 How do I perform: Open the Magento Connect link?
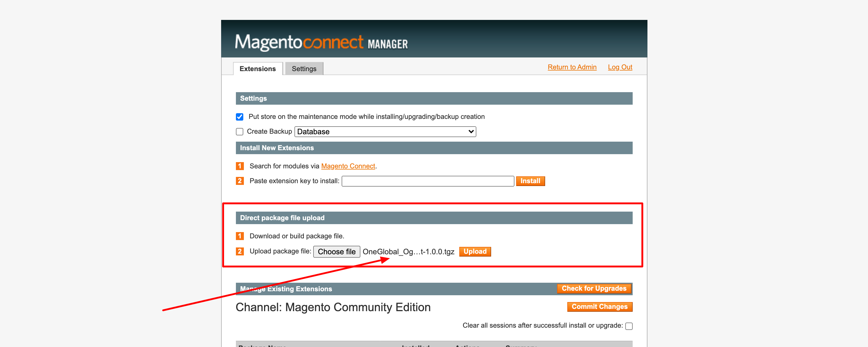[348, 166]
